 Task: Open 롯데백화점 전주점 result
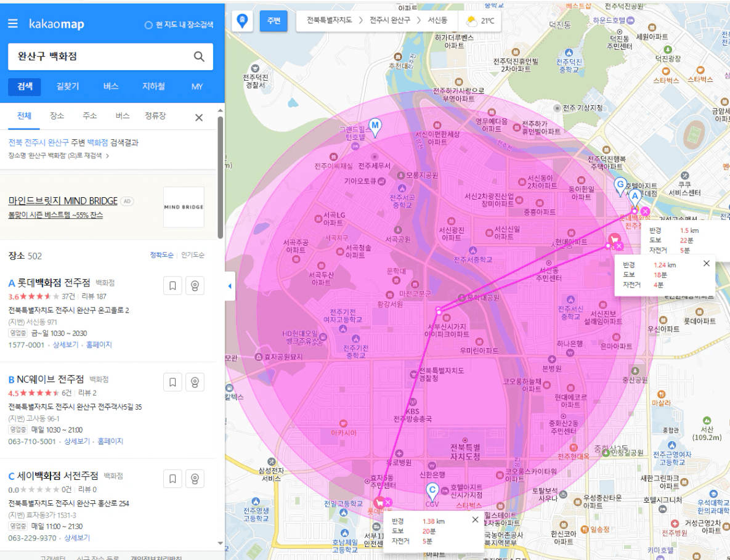(x=54, y=283)
